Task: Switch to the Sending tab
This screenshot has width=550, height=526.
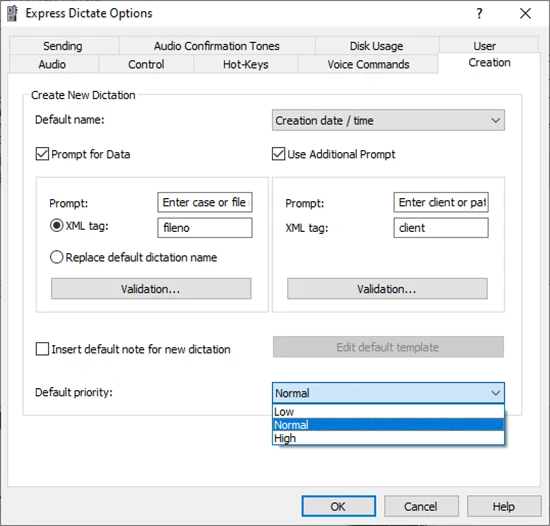Action: [63, 46]
